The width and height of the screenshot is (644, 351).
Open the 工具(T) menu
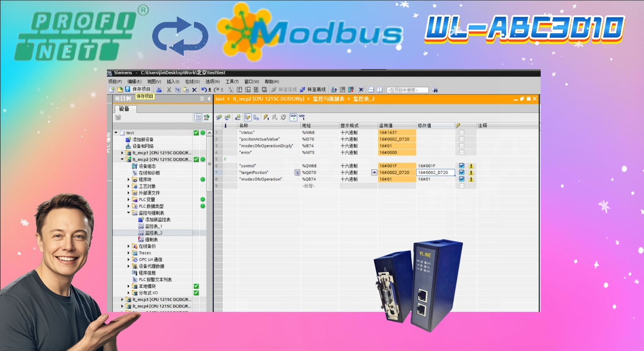tap(232, 82)
